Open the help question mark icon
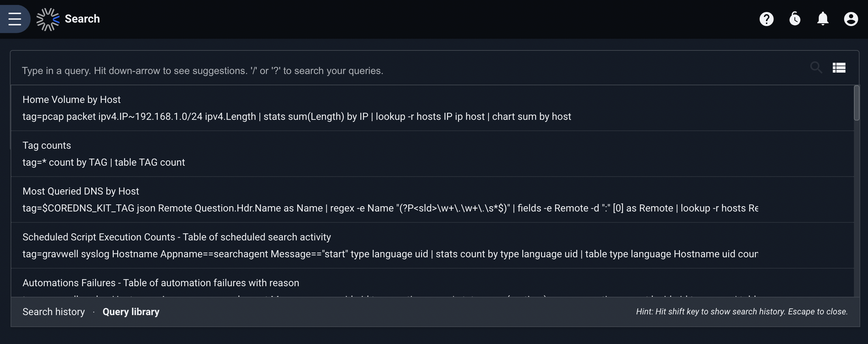This screenshot has width=868, height=344. tap(767, 19)
